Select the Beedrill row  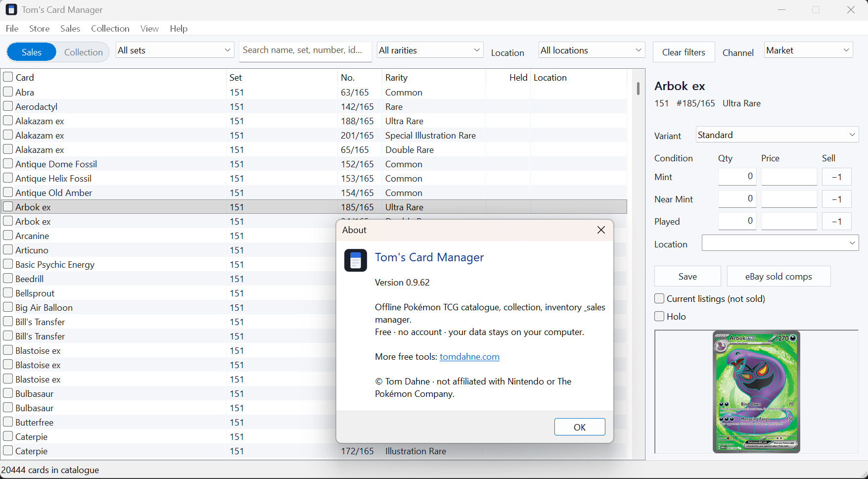coord(168,279)
